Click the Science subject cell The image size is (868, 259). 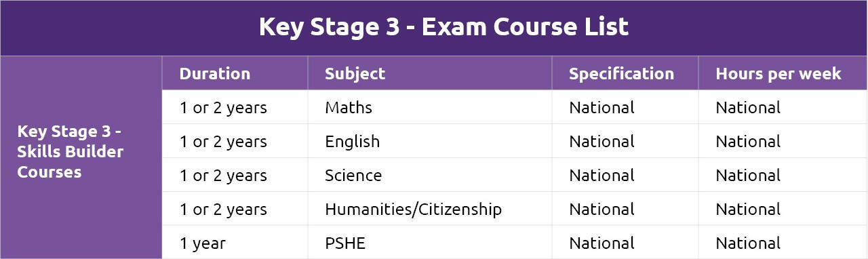point(429,175)
